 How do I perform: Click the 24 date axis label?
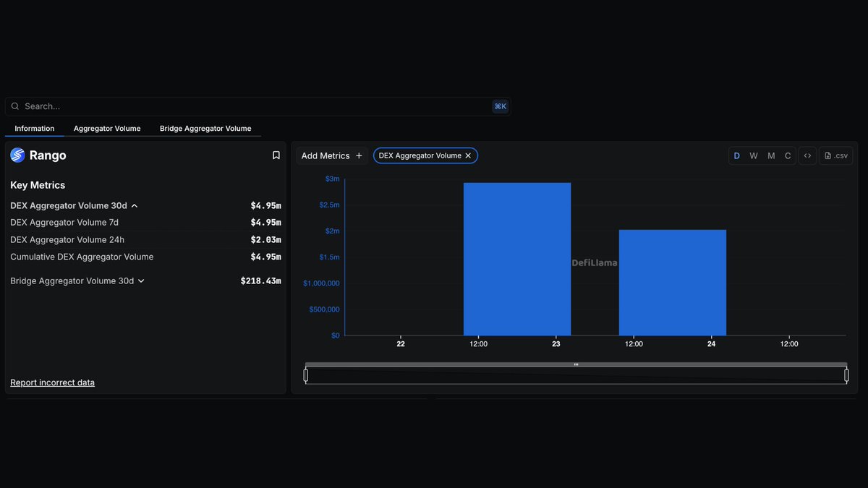712,344
